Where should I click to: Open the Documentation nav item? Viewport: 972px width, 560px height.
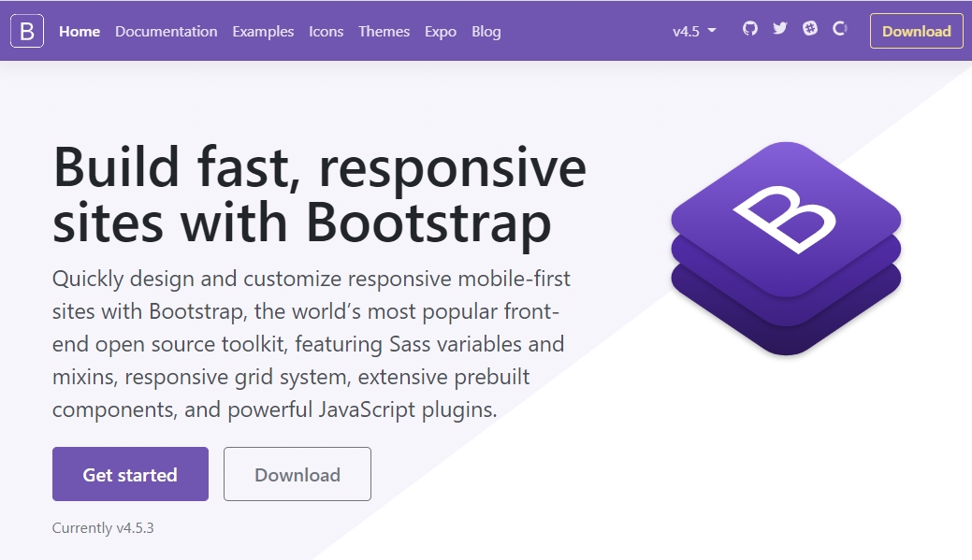pos(167,32)
